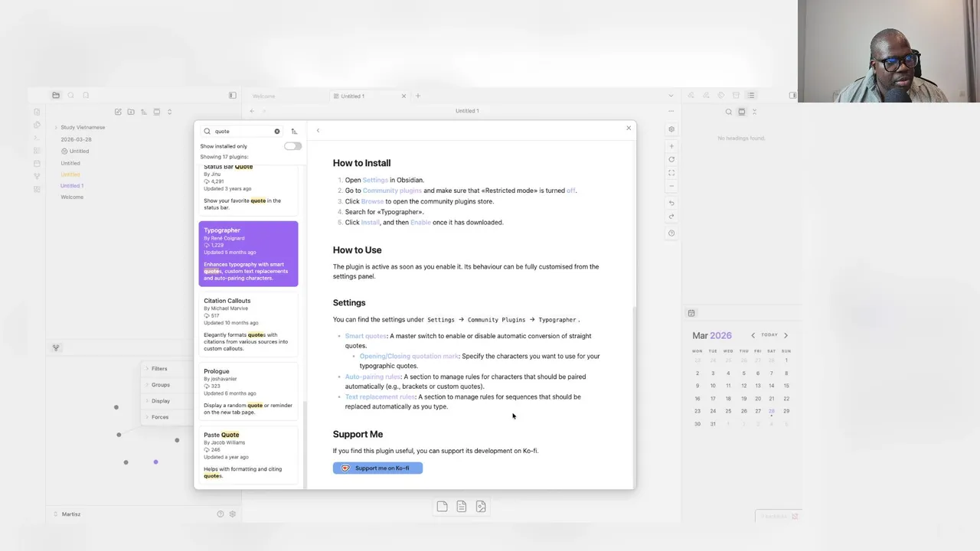The width and height of the screenshot is (980, 551).
Task: Clear the quote search field
Action: (277, 131)
